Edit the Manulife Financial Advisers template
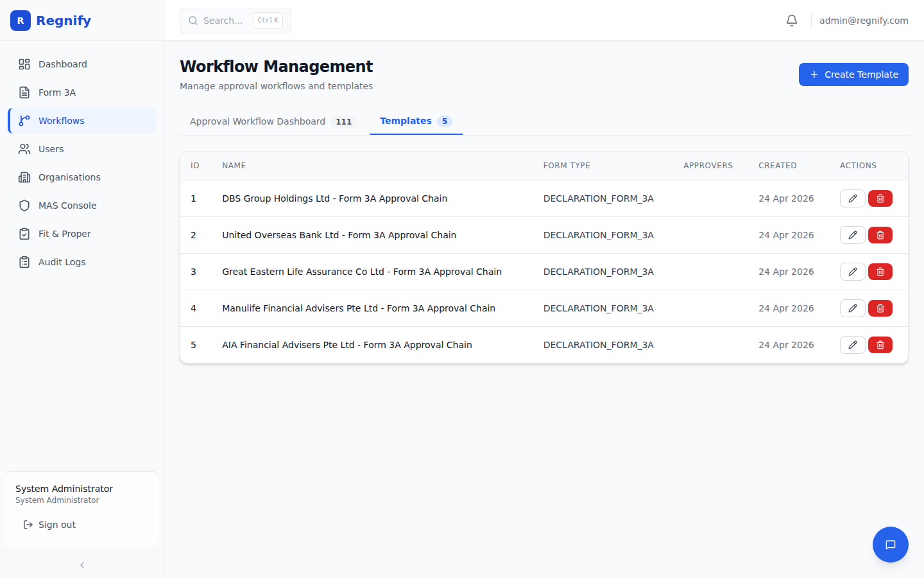The width and height of the screenshot is (924, 578). point(853,308)
